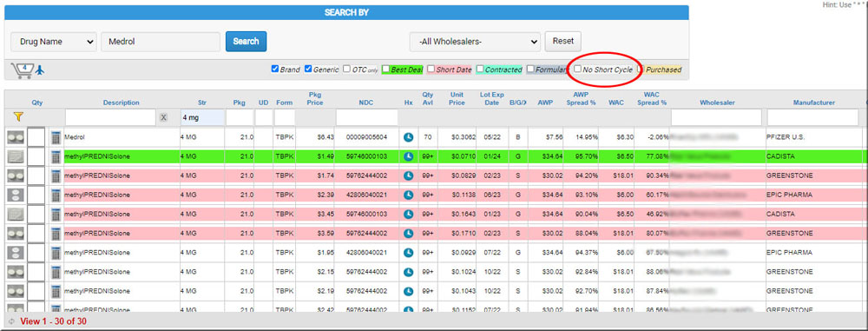The image size is (868, 331).
Task: Check the Short Date filter box
Action: pos(431,70)
